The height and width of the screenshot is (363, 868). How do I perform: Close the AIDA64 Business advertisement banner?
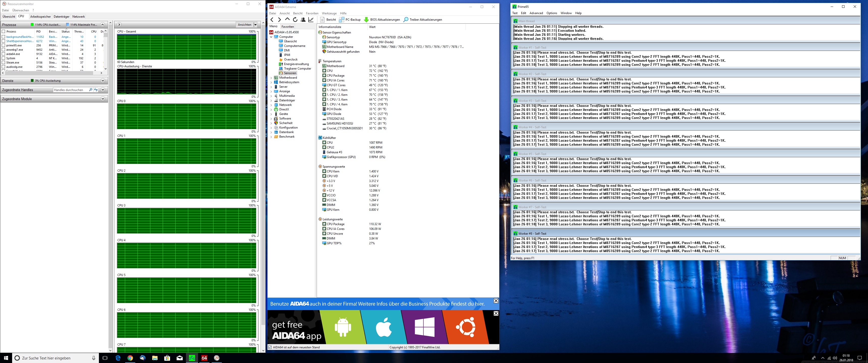496,301
